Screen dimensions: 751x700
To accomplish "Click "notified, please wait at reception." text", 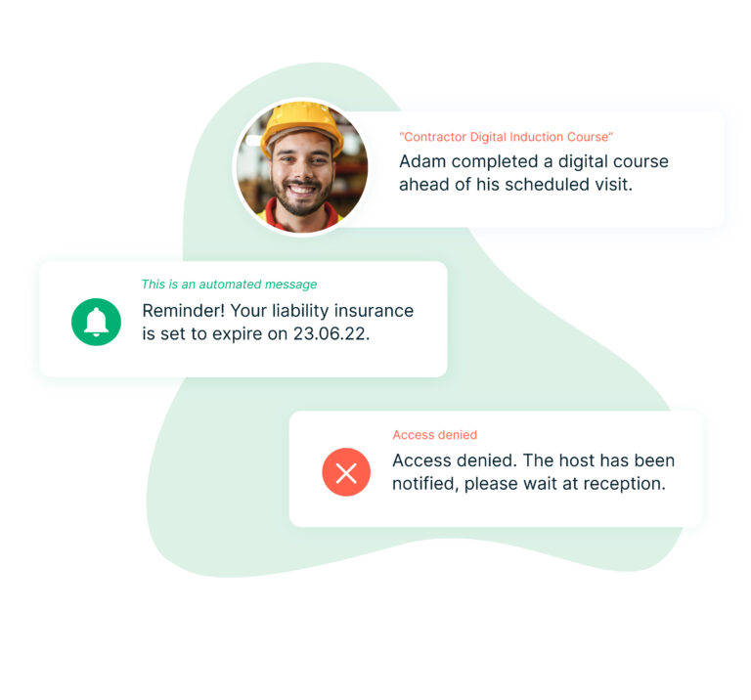I will (x=529, y=484).
